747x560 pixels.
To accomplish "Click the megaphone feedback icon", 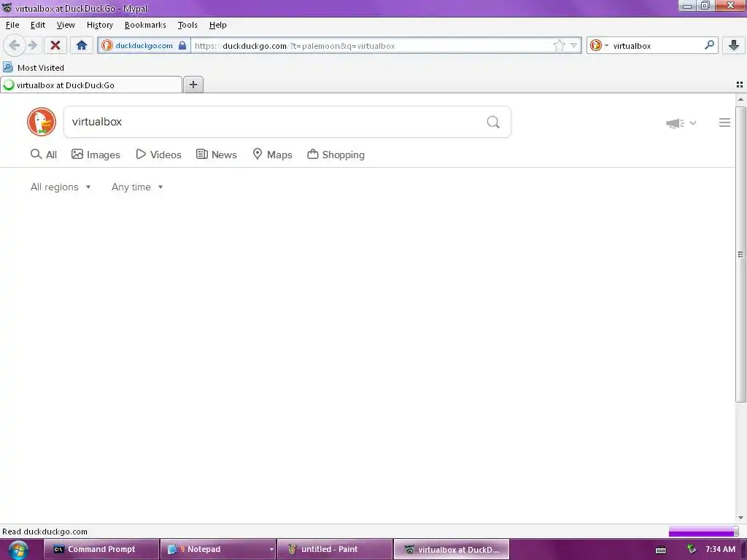I will point(675,123).
